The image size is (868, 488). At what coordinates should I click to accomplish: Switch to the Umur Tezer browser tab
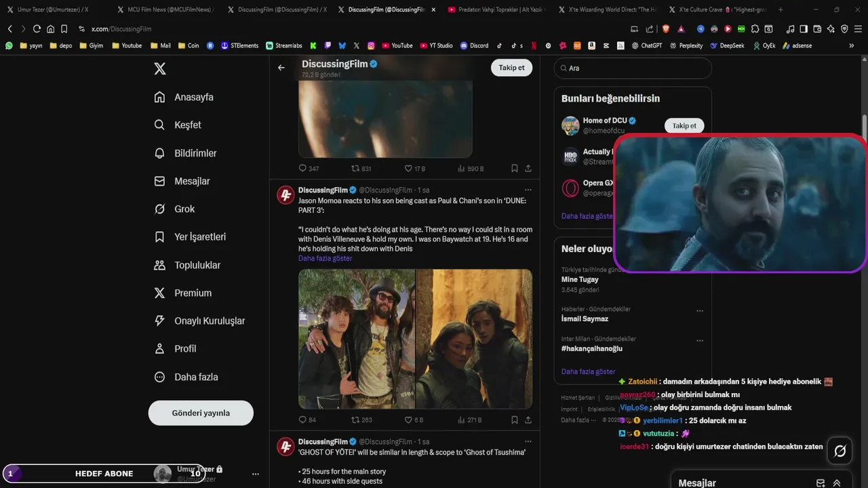52,9
